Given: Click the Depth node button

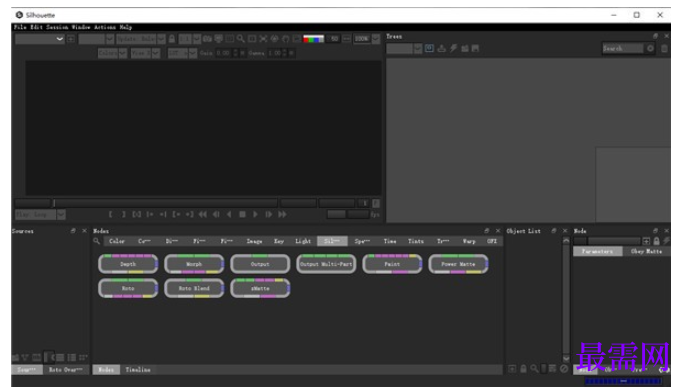Looking at the screenshot, I should [128, 264].
